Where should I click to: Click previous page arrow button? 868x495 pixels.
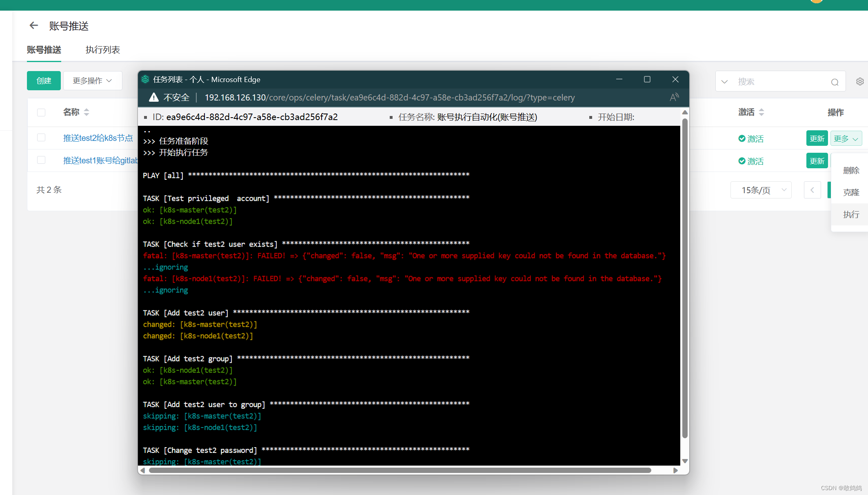(812, 190)
